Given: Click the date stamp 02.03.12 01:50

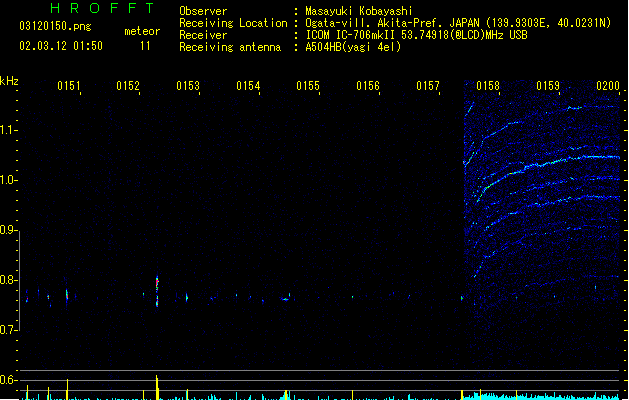Looking at the screenshot, I should tap(61, 46).
